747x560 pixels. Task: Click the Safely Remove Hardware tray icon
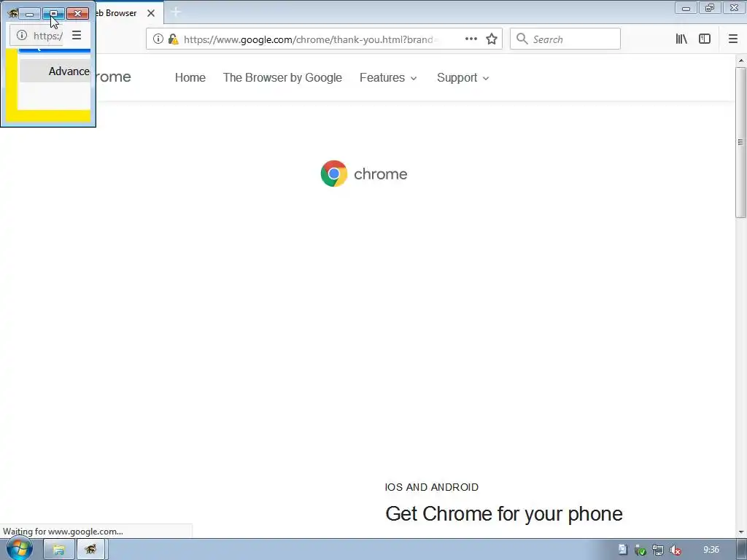coord(640,551)
